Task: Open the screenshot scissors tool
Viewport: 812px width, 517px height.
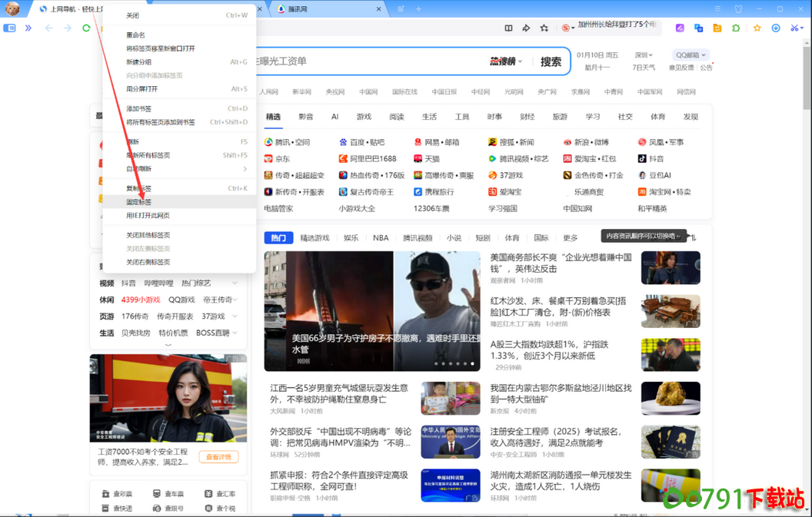Action: click(x=794, y=28)
